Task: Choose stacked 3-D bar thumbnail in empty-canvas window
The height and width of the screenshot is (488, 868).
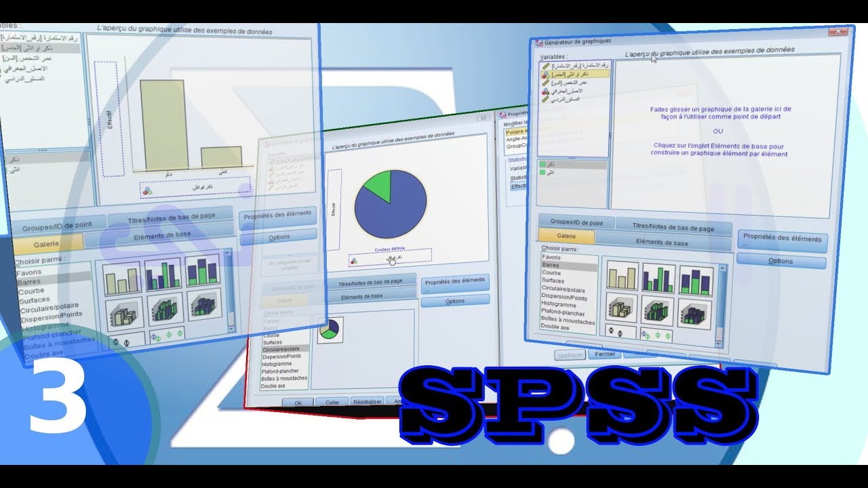Action: pos(695,313)
